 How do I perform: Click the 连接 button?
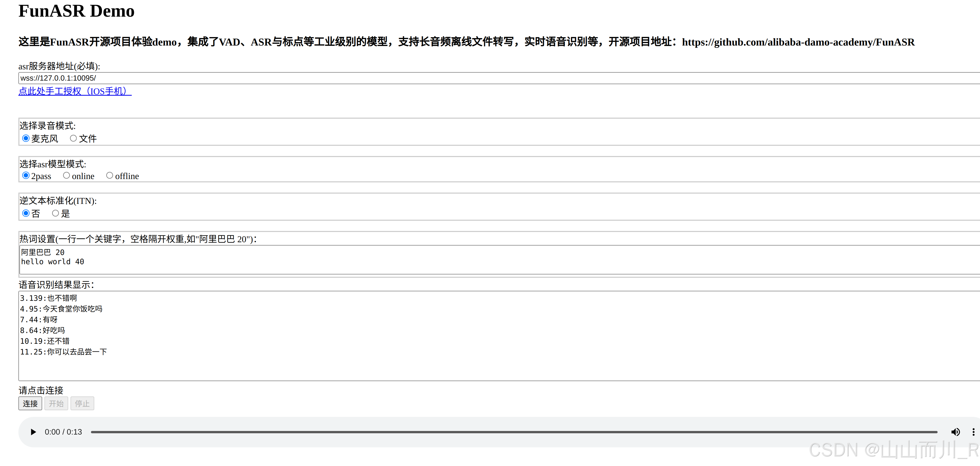[30, 404]
